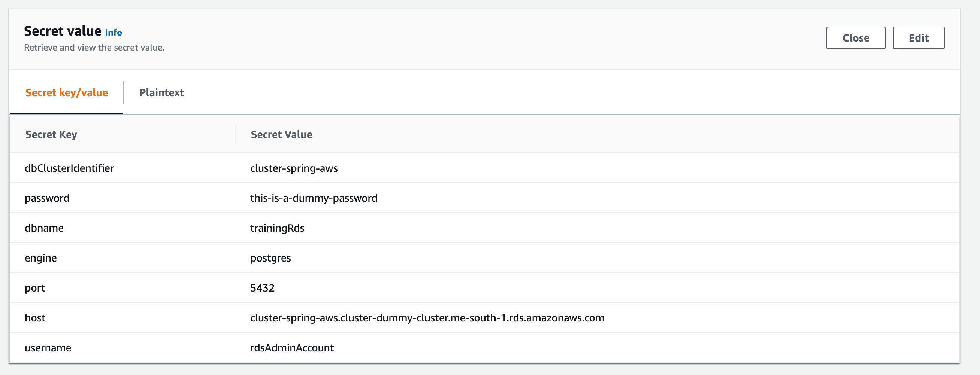Click the Secret Key column header
Screen dimensions: 980x375
click(x=51, y=134)
